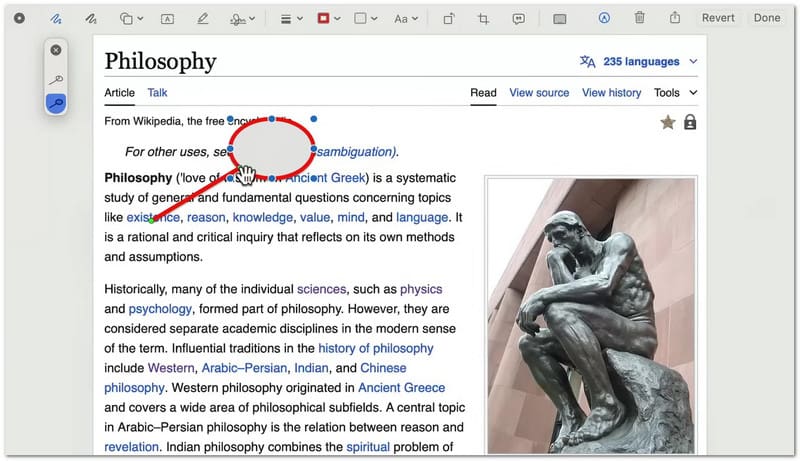Image resolution: width=800 pixels, height=461 pixels.
Task: Open the View history tab
Action: [x=611, y=93]
